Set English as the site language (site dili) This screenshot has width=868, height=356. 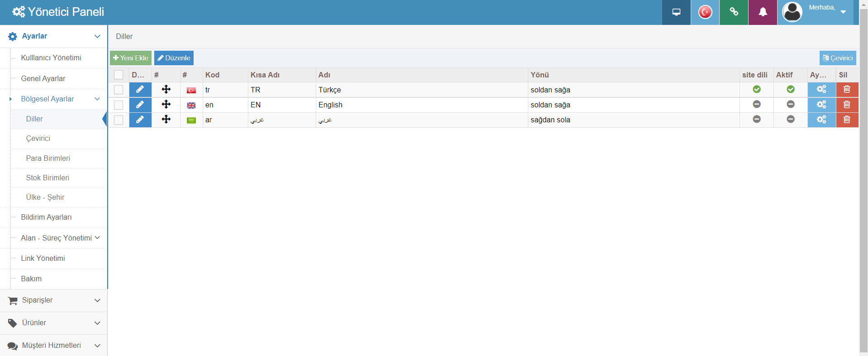(756, 105)
